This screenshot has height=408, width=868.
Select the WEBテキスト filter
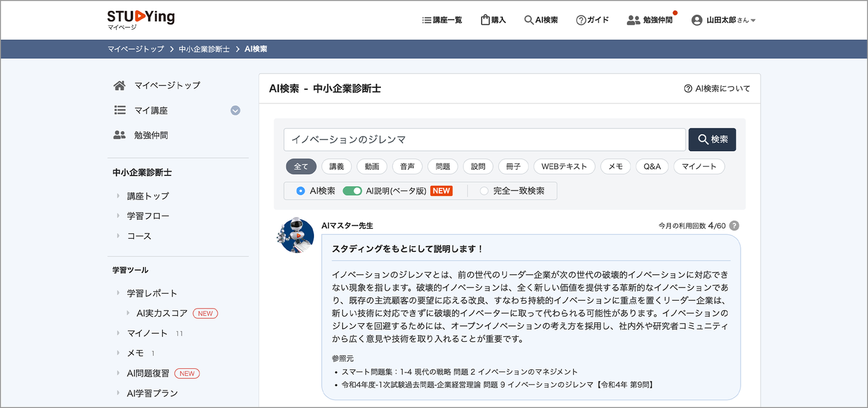point(564,166)
